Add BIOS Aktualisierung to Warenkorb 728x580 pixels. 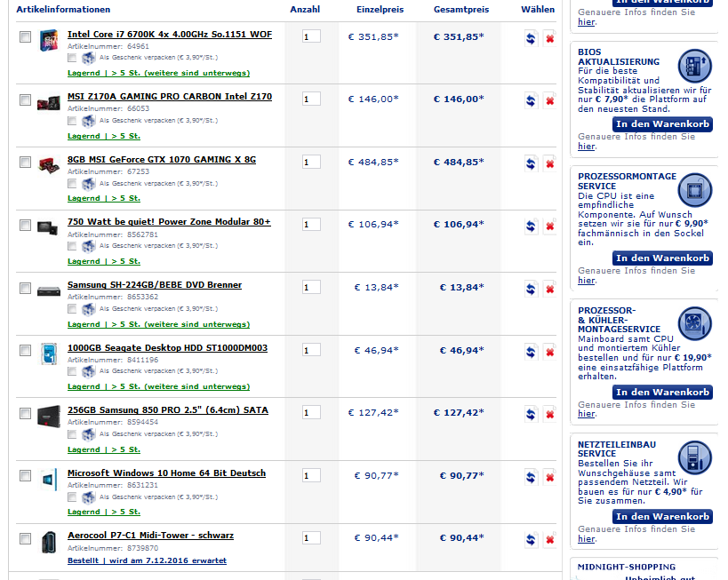tap(662, 123)
